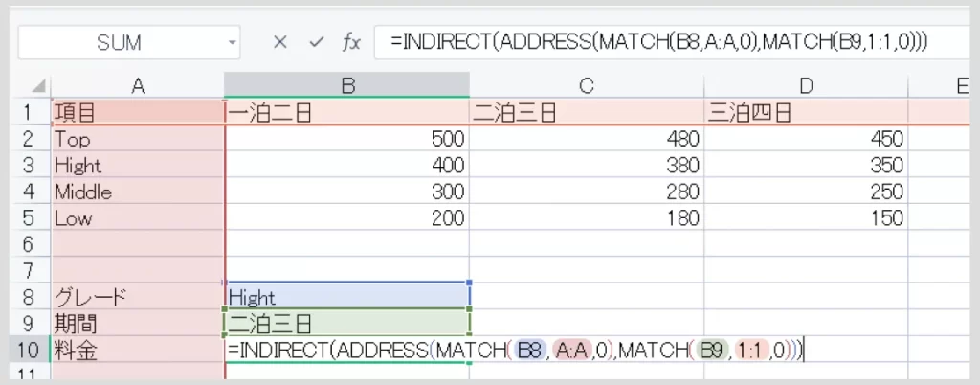
Task: Click cell D1 labeled 三泊四日
Action: (x=806, y=113)
